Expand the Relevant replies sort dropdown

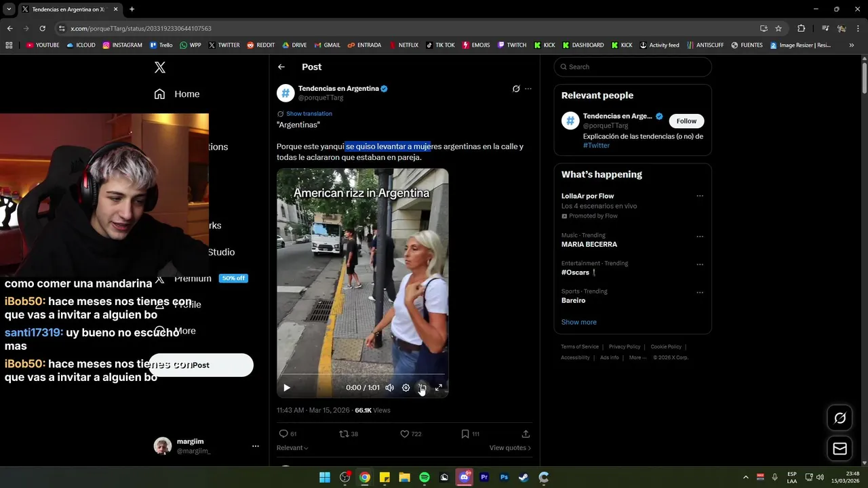pyautogui.click(x=292, y=448)
